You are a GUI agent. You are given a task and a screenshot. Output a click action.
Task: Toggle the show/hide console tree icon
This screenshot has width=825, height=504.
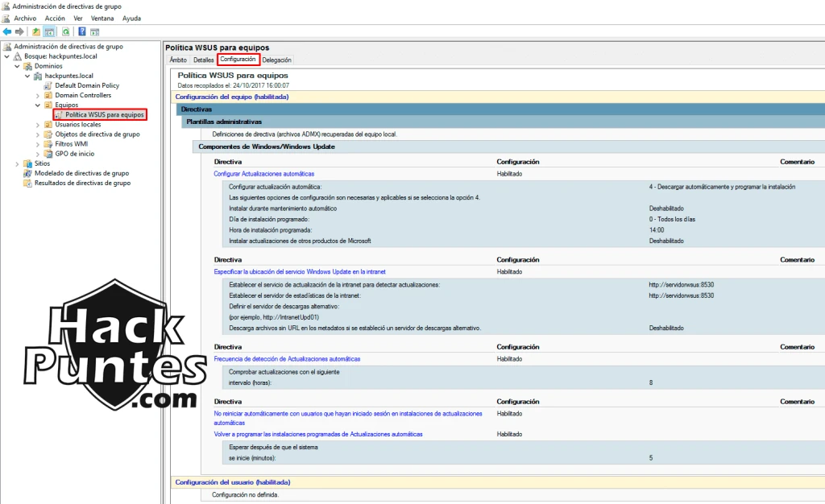point(49,31)
